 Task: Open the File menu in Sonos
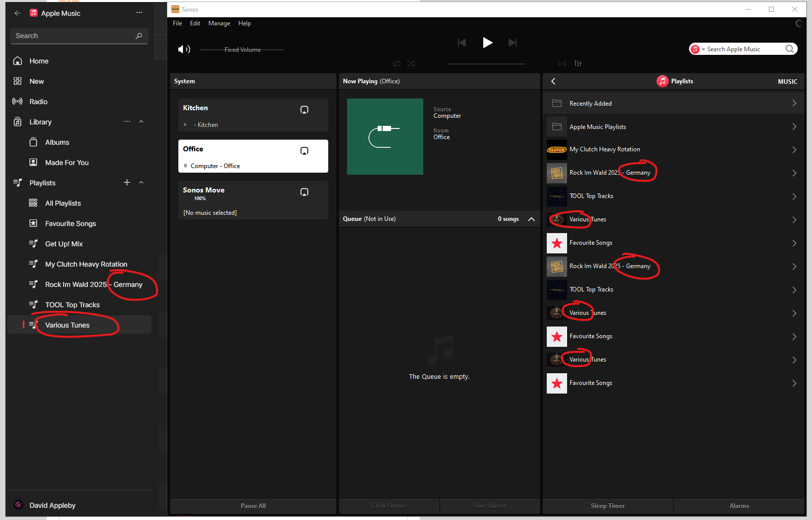[177, 23]
